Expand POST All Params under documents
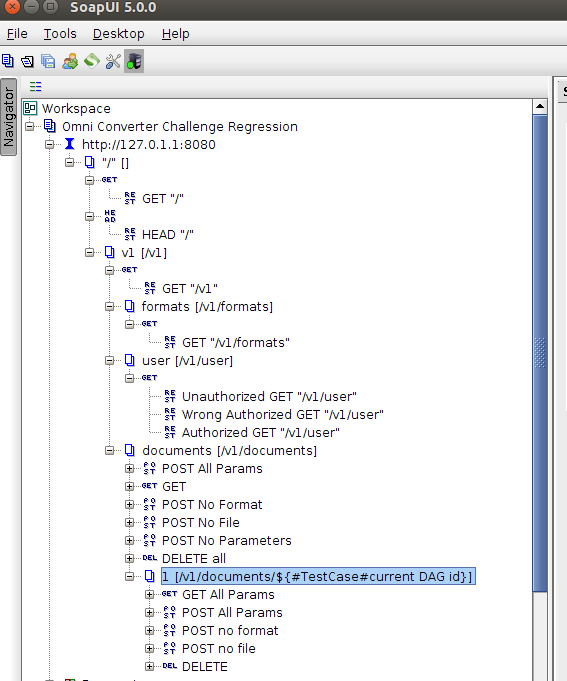567x681 pixels. point(129,468)
